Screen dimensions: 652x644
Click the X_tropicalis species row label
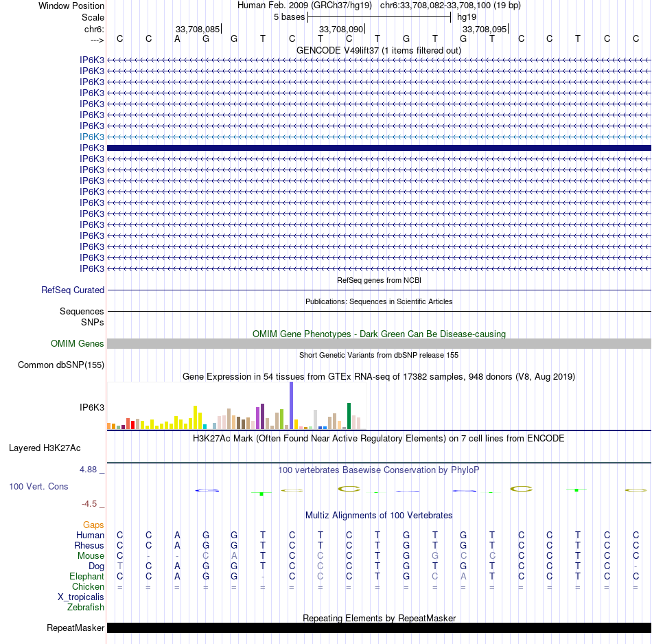(x=81, y=597)
